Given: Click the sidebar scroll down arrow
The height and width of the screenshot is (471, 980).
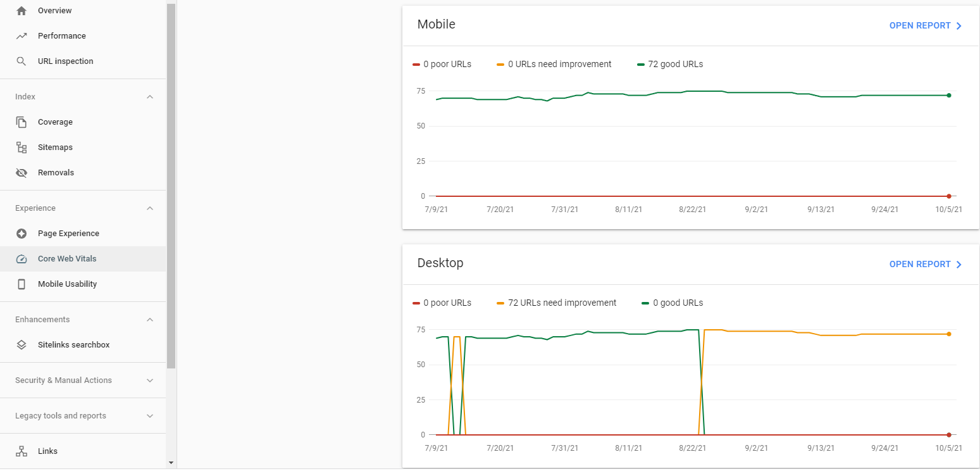Looking at the screenshot, I should [171, 463].
